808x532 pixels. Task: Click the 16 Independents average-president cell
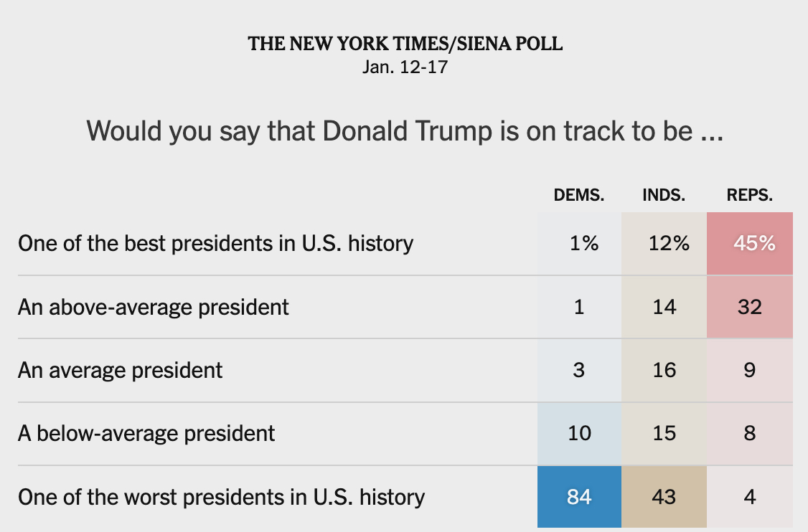point(664,371)
